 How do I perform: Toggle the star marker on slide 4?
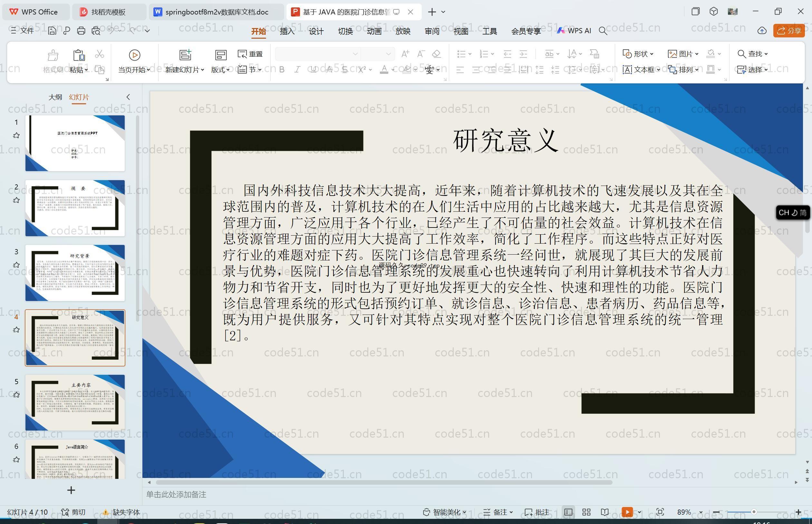pyautogui.click(x=16, y=330)
